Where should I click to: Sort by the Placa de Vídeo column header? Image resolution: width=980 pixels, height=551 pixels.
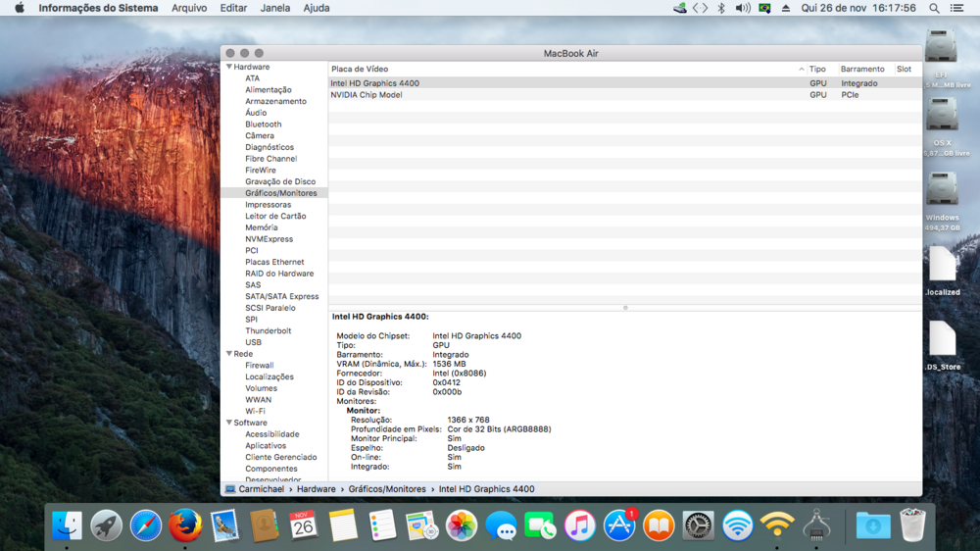pos(361,70)
